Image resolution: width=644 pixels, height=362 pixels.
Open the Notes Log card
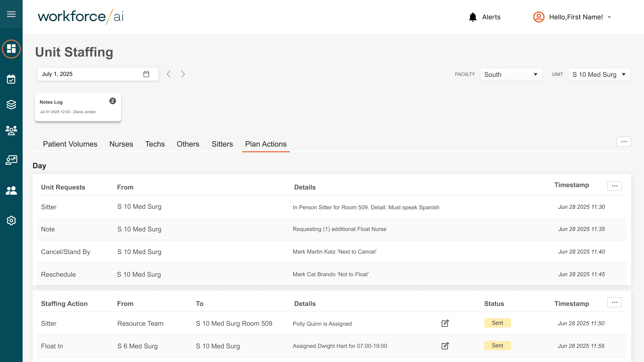[78, 107]
